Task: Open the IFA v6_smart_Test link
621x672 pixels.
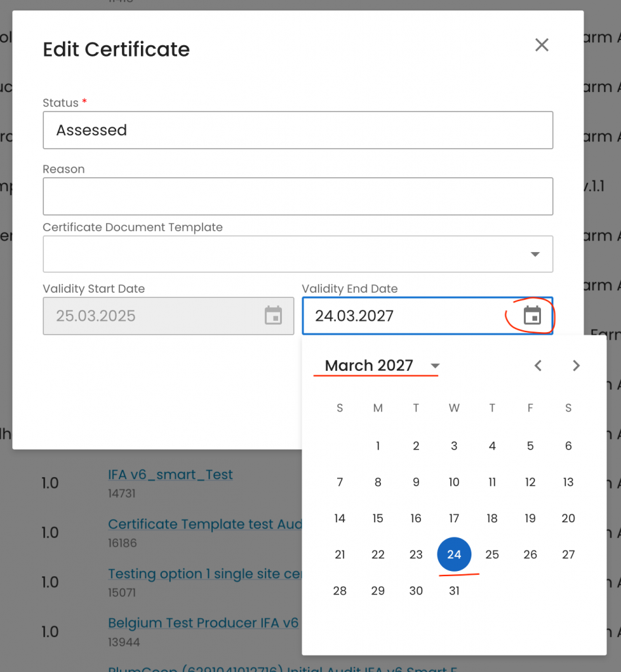Action: pos(170,474)
